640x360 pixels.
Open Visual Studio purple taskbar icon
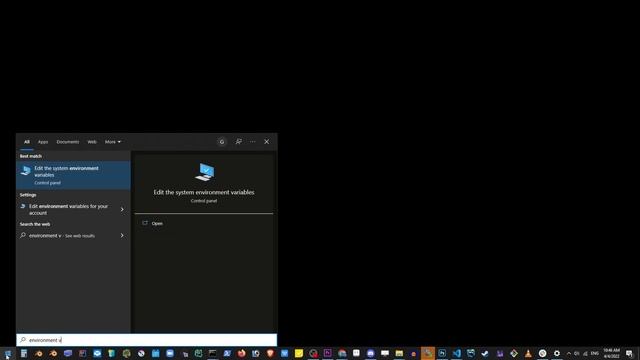500,353
